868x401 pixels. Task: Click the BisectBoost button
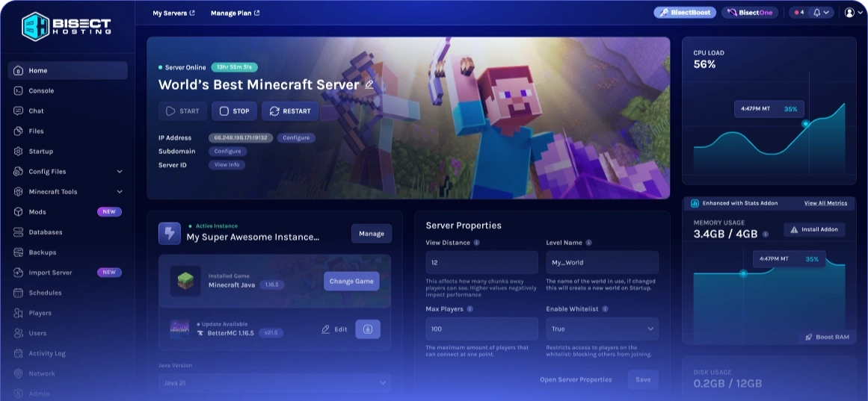pos(685,12)
